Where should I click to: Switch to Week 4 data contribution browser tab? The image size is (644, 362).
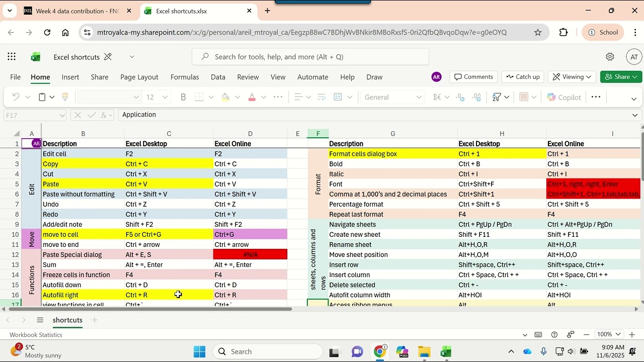(x=78, y=11)
